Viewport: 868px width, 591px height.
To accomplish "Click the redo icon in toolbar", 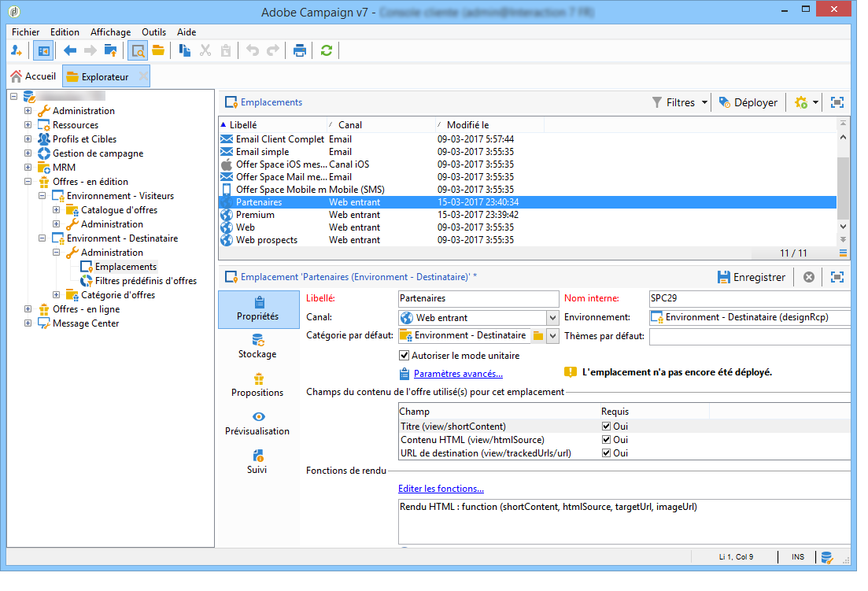I will pyautogui.click(x=273, y=51).
